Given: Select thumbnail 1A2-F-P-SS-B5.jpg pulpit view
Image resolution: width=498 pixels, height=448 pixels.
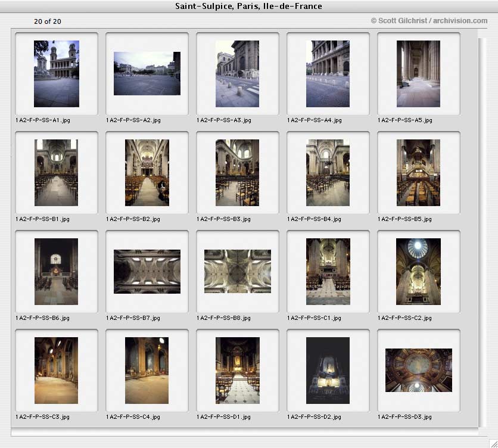Looking at the screenshot, I should coord(418,173).
